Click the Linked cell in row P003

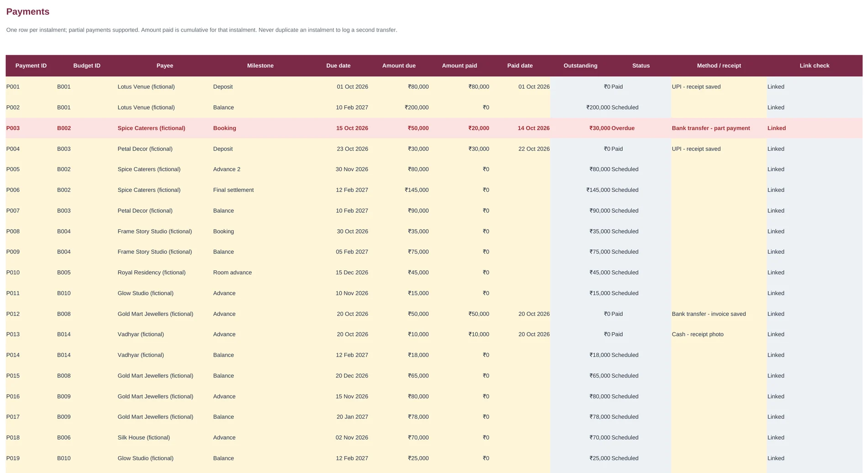[815, 128]
